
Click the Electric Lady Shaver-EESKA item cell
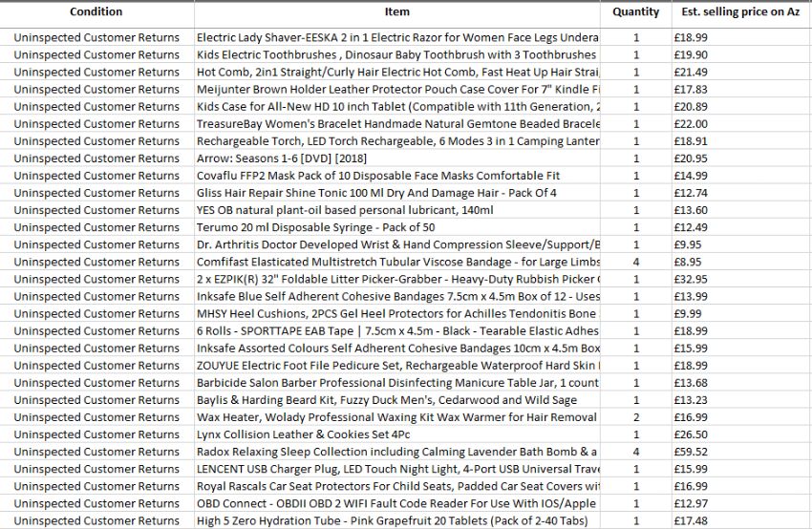click(x=397, y=37)
